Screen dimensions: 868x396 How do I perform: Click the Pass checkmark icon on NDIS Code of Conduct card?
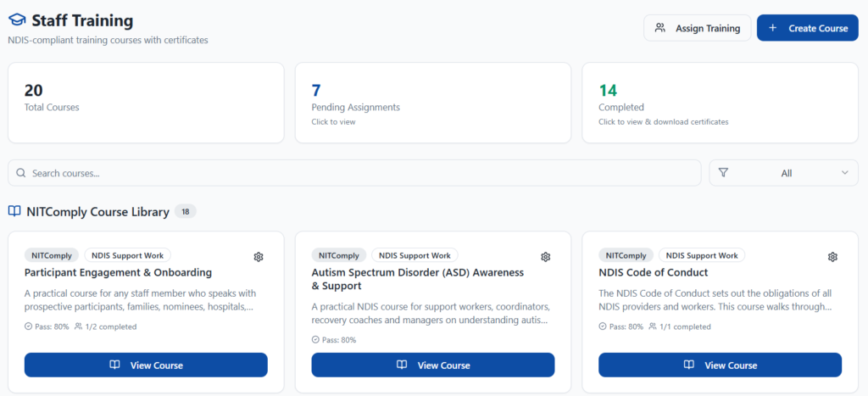[x=603, y=326]
